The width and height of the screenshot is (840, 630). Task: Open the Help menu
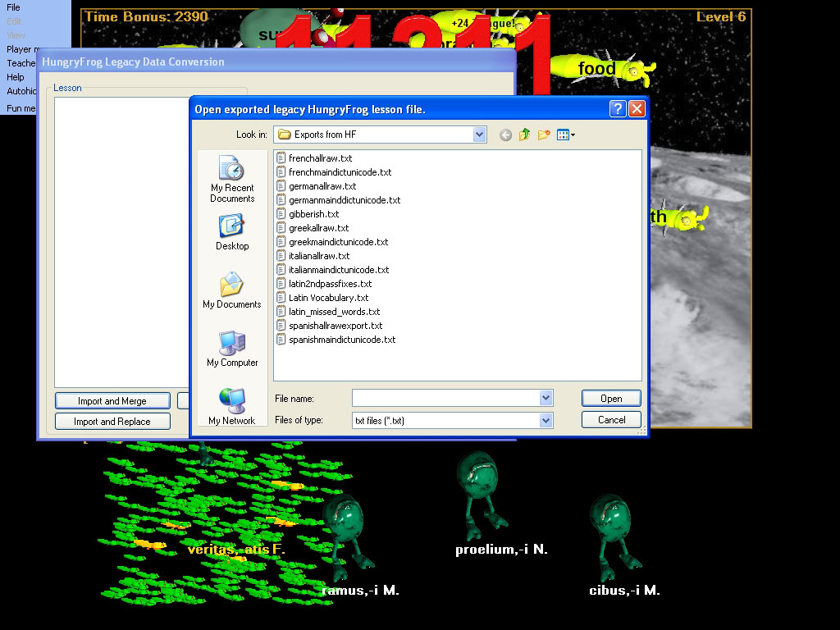[x=16, y=77]
